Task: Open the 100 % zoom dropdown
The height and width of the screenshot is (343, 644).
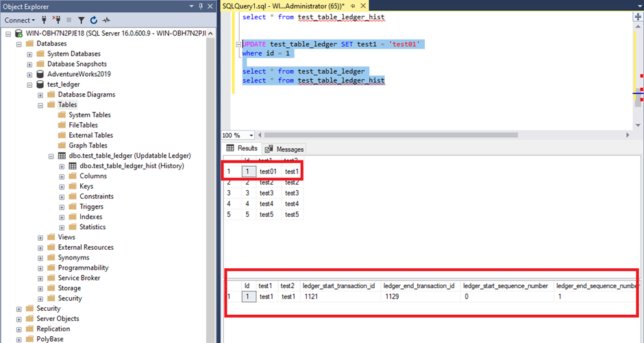Action: pyautogui.click(x=250, y=135)
